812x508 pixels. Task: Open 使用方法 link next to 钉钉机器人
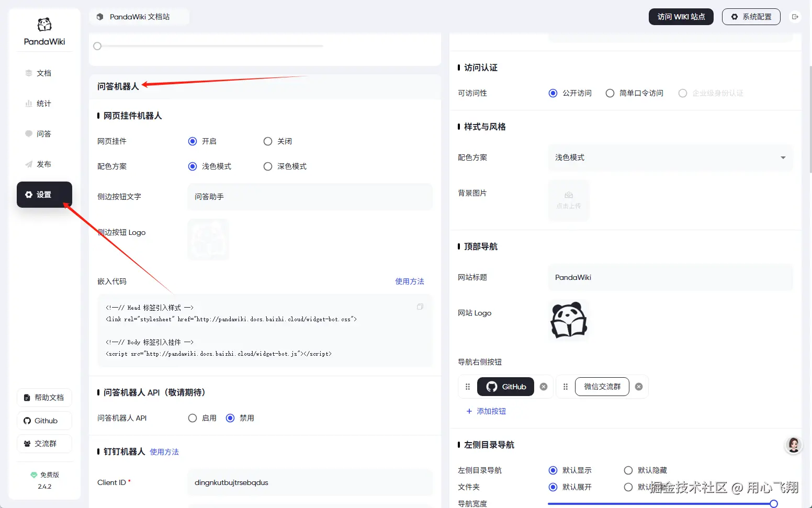[x=164, y=452]
